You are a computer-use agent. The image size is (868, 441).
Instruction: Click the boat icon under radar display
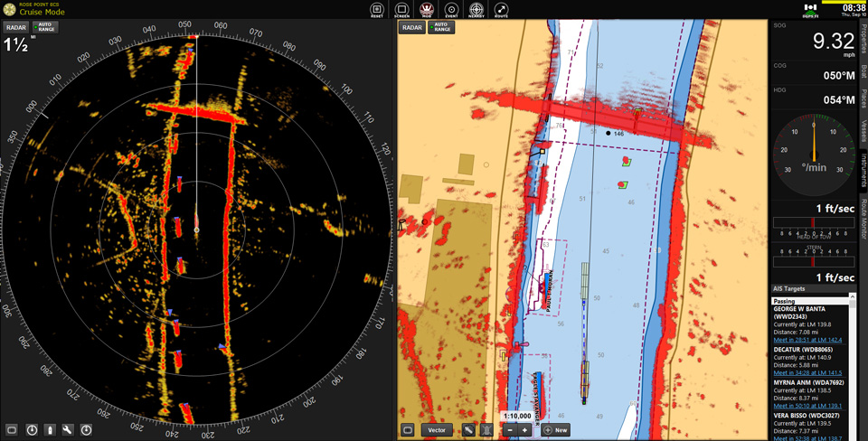(50, 429)
